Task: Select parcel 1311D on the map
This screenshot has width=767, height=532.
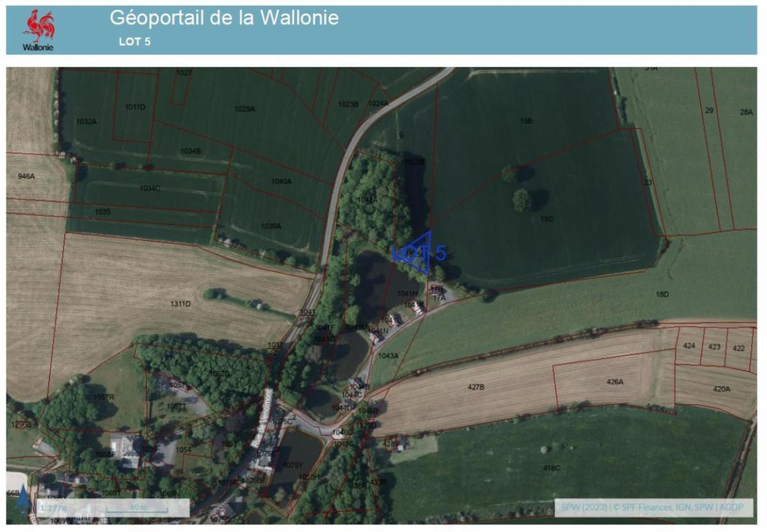Action: [180, 303]
